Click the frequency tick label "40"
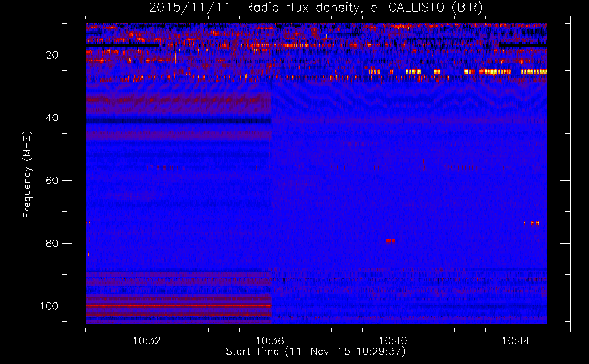 coord(52,118)
